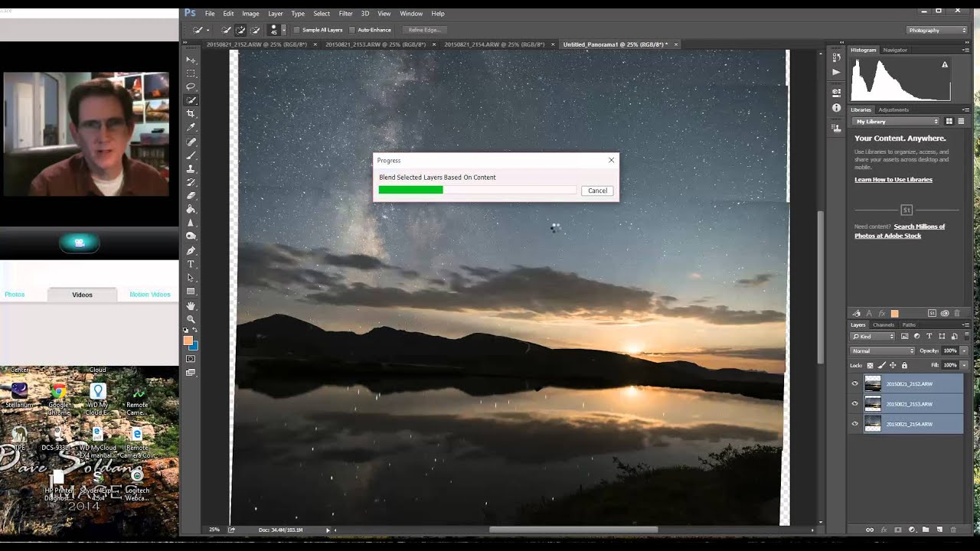This screenshot has width=980, height=551.
Task: Toggle the lock all layer padlock
Action: coord(904,365)
